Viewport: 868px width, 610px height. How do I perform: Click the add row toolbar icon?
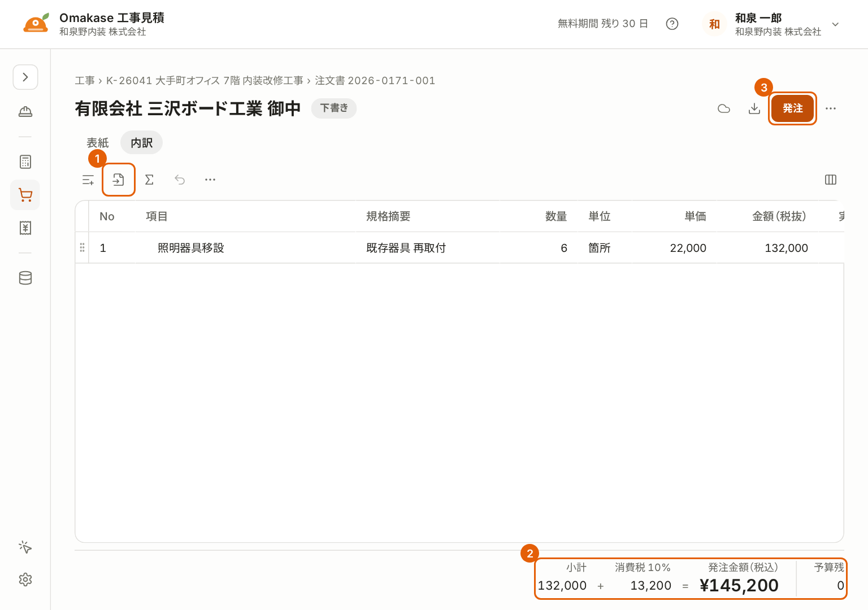[x=88, y=180]
